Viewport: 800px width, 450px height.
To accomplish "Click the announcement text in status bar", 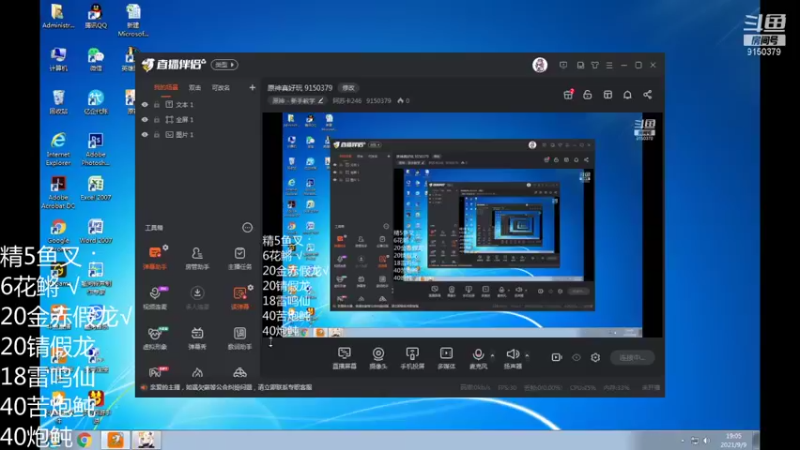I will pos(231,388).
